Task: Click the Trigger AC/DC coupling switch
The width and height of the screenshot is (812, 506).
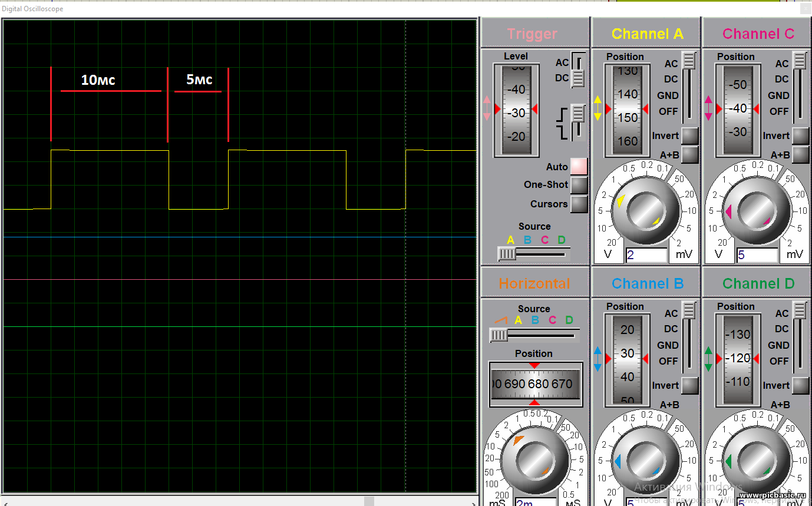Action: (578, 71)
